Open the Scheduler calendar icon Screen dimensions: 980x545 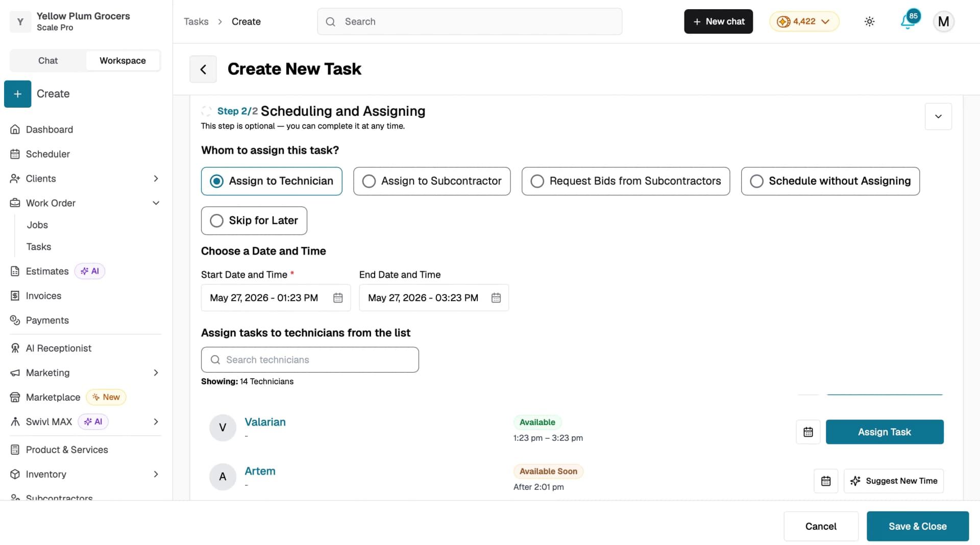[x=15, y=154]
